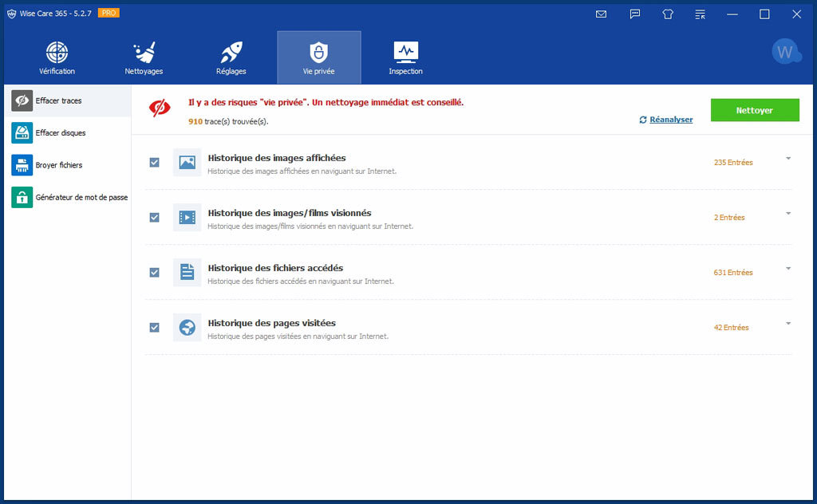817x504 pixels.
Task: Expand the 235 Entrées row arrow
Action: tap(788, 158)
